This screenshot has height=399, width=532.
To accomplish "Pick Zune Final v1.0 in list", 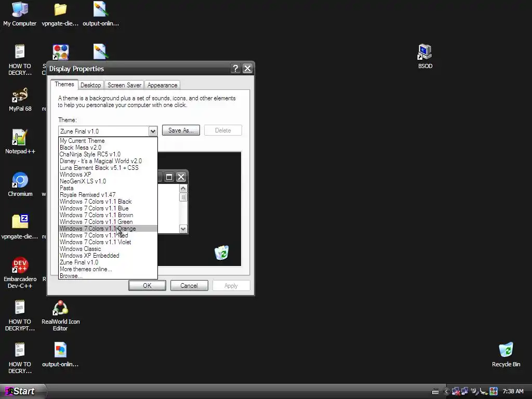I will point(108,262).
